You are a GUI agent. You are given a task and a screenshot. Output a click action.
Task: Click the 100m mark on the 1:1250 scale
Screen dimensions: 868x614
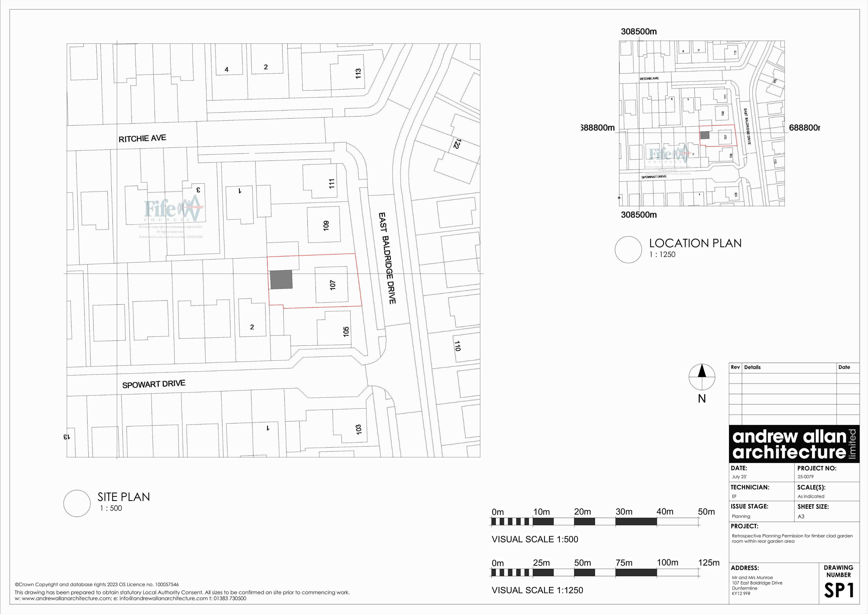668,562
